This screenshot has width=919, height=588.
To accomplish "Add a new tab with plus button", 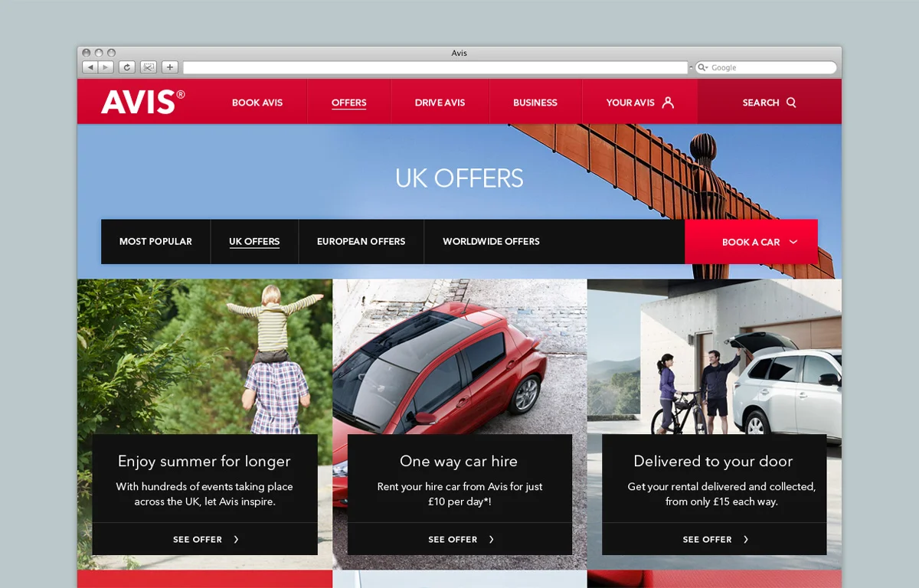I will tap(170, 67).
